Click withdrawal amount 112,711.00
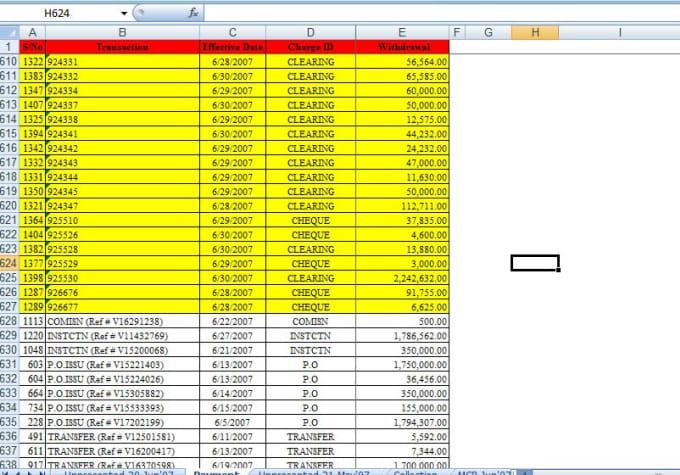680x475 pixels. pyautogui.click(x=402, y=206)
